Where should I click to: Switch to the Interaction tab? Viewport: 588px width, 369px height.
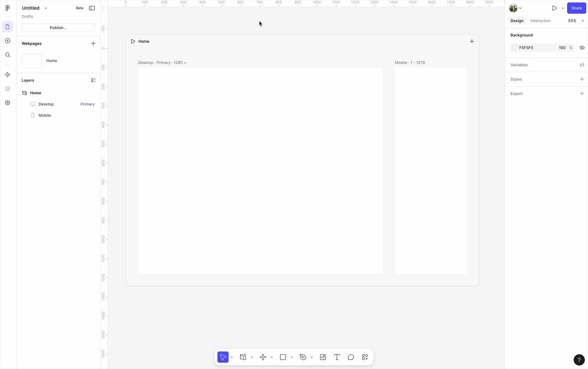coord(540,21)
